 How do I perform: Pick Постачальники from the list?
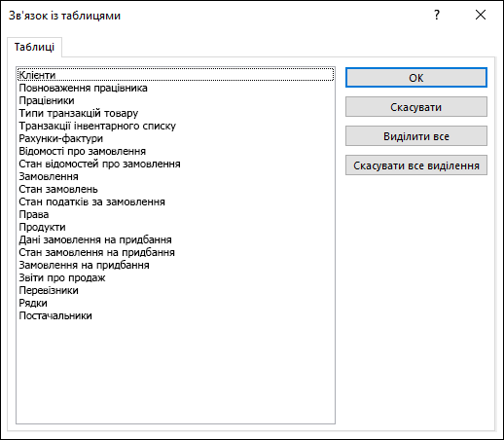click(x=175, y=315)
